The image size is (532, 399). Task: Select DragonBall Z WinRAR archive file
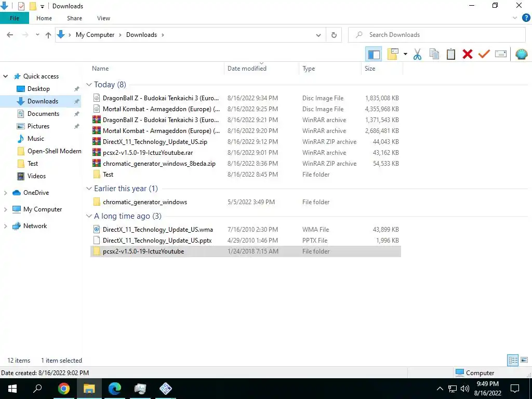tap(246, 120)
